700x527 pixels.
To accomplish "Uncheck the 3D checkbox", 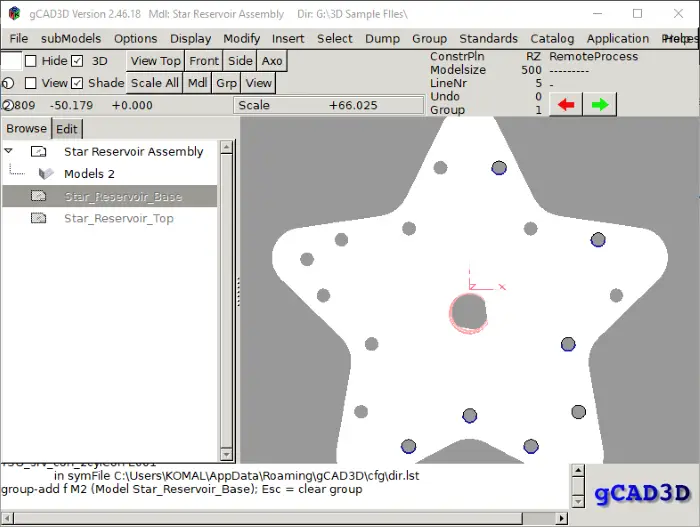I will coord(77,61).
